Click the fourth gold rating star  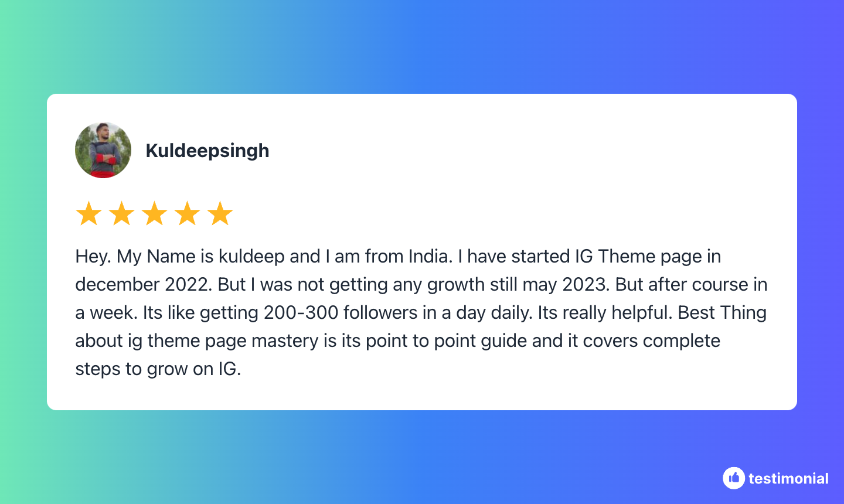(x=188, y=213)
